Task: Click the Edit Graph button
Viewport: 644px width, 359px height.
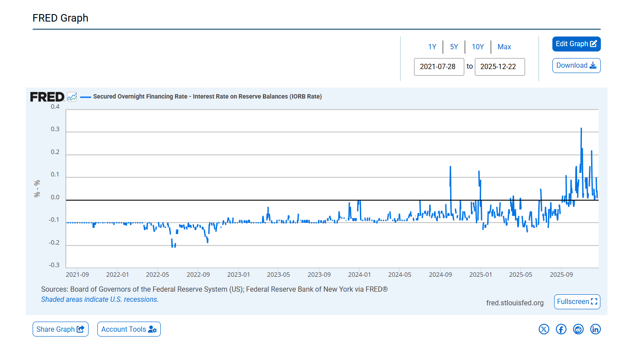Action: point(576,44)
